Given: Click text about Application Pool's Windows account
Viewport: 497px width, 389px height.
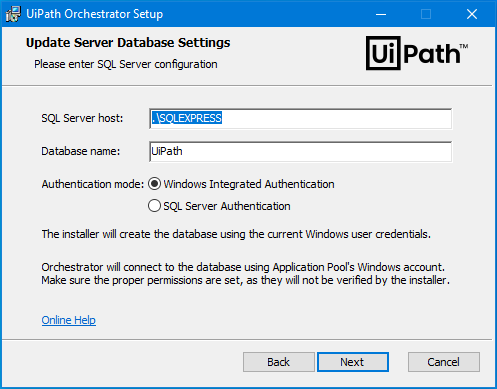Looking at the screenshot, I should coord(246,274).
